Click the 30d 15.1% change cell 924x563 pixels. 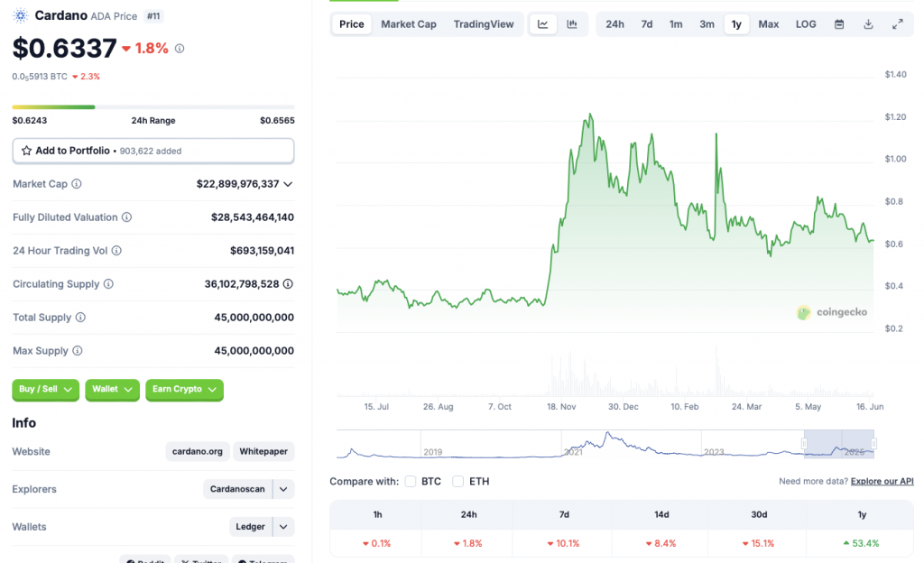pos(758,543)
